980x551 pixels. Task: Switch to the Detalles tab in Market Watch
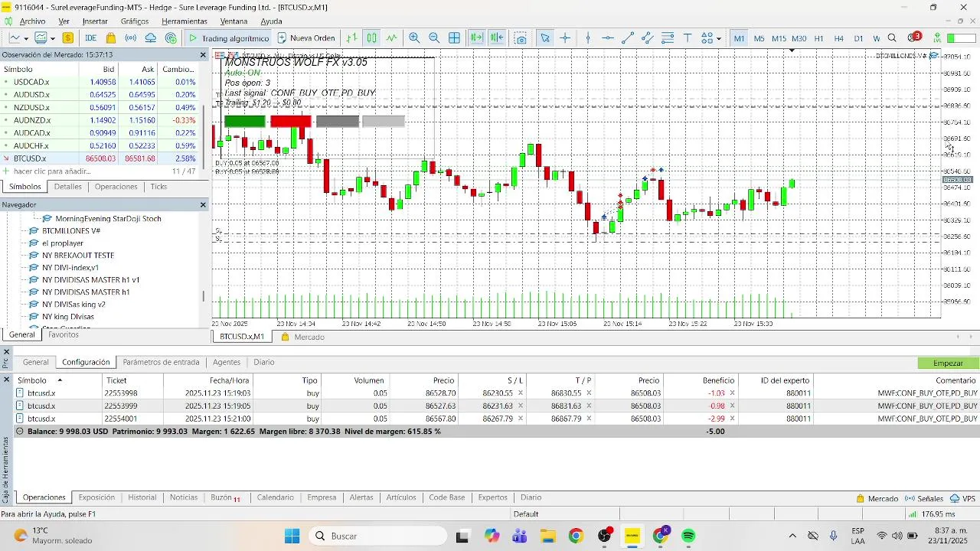pyautogui.click(x=67, y=187)
